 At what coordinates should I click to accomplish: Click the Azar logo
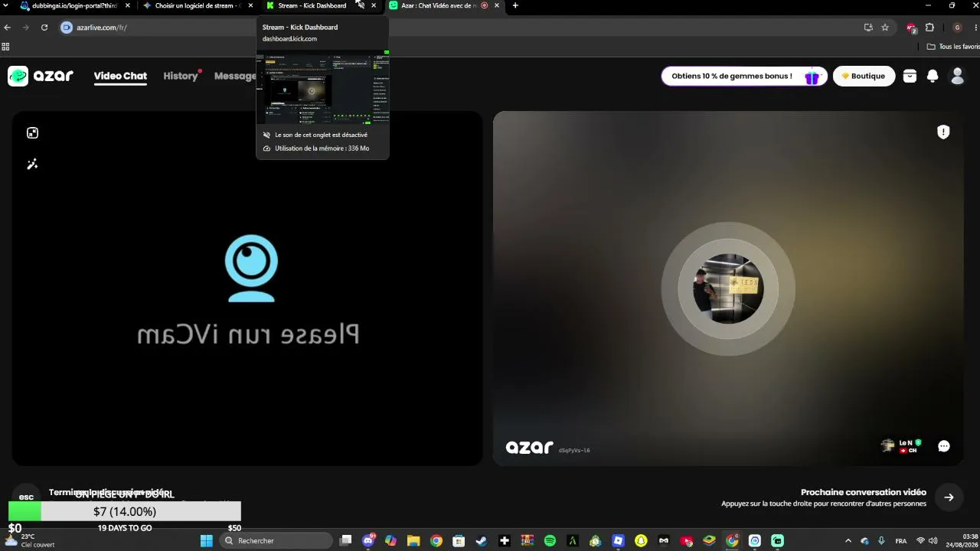point(41,76)
